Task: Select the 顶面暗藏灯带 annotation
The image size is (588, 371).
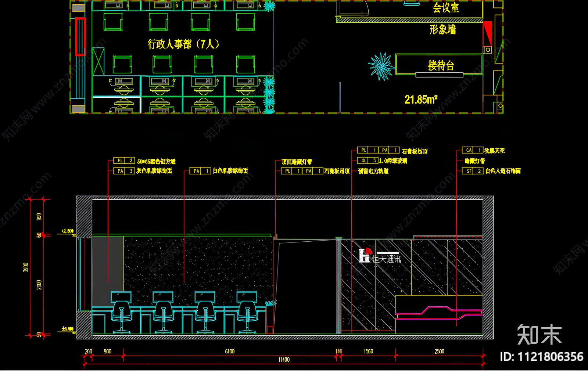Action: 297,162
